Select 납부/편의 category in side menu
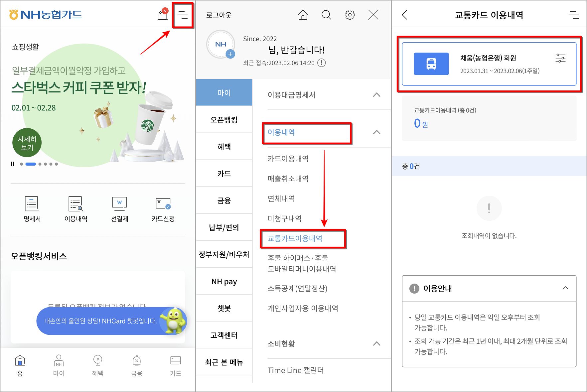The width and height of the screenshot is (587, 392). [x=224, y=227]
